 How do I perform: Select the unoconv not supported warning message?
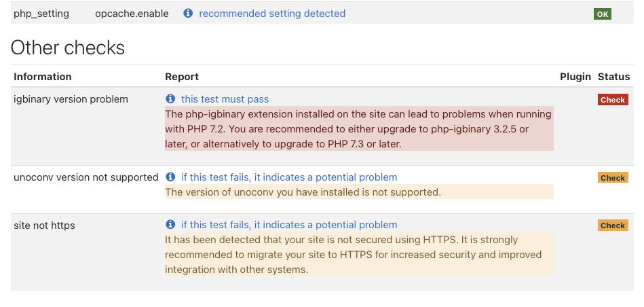pyautogui.click(x=360, y=192)
